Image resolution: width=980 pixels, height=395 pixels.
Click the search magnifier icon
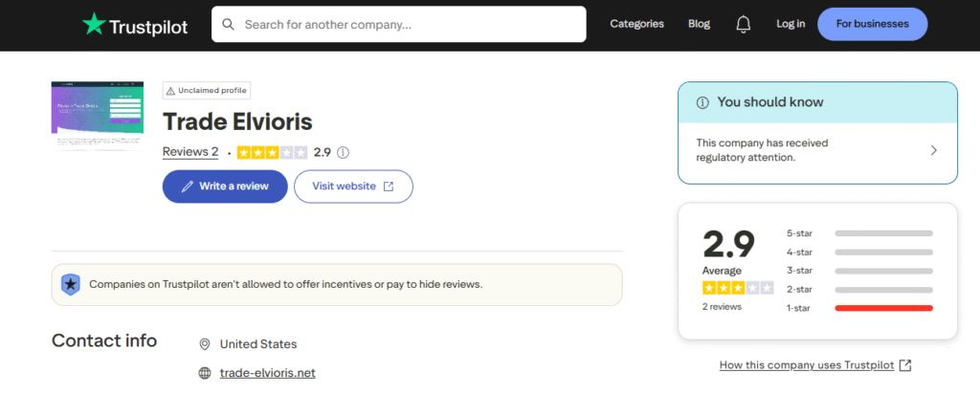pos(228,25)
